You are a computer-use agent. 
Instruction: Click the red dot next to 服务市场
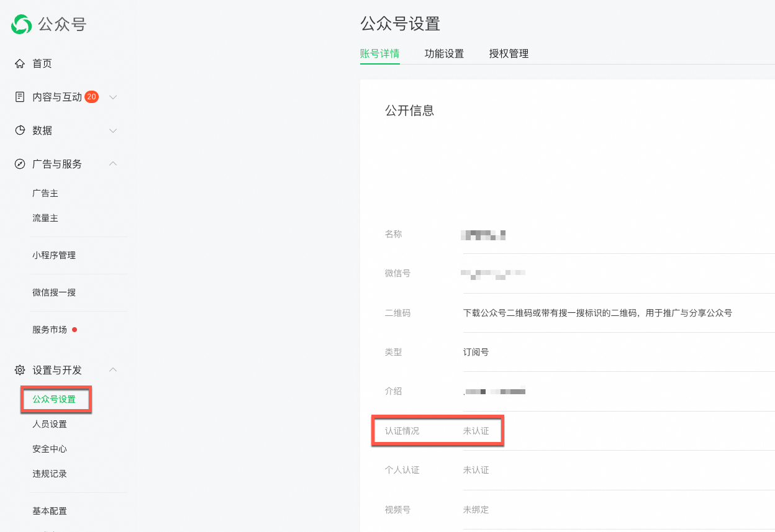75,330
